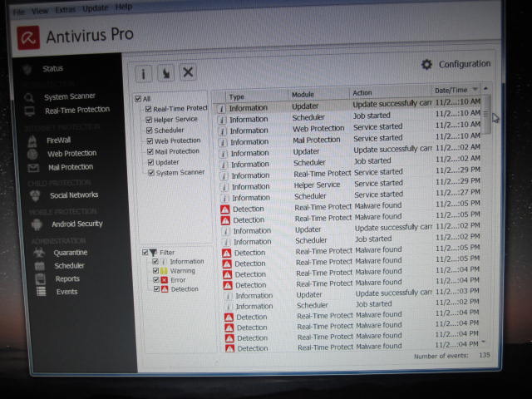Viewport: 532px width, 399px height.
Task: Open the Extras menu
Action: pyautogui.click(x=65, y=9)
